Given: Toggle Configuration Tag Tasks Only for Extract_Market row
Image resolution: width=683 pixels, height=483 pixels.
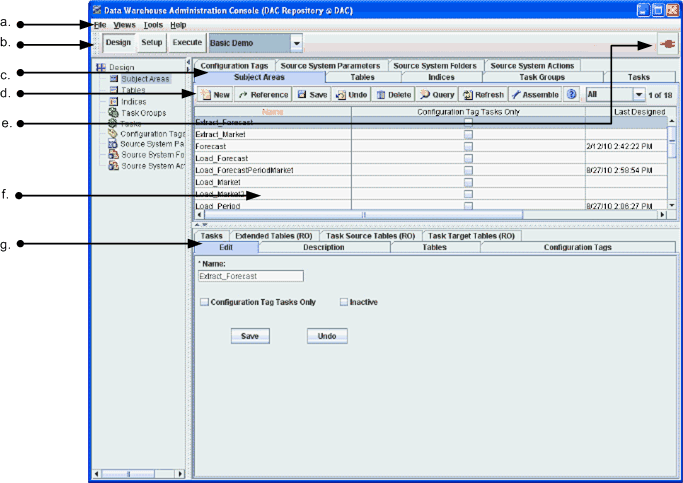Looking at the screenshot, I should tap(468, 135).
